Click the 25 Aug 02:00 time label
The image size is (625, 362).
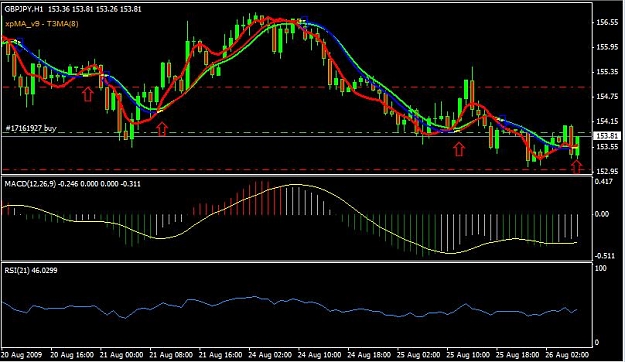pyautogui.click(x=419, y=354)
